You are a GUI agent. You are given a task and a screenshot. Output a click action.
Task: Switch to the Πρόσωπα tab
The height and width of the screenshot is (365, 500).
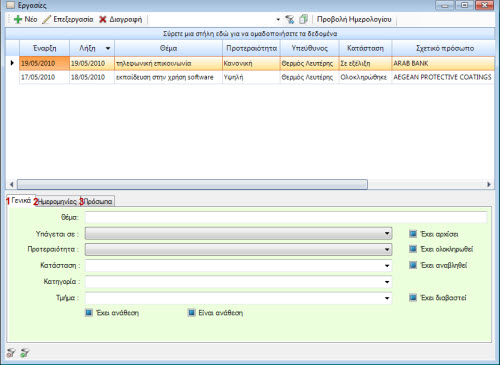pyautogui.click(x=97, y=202)
